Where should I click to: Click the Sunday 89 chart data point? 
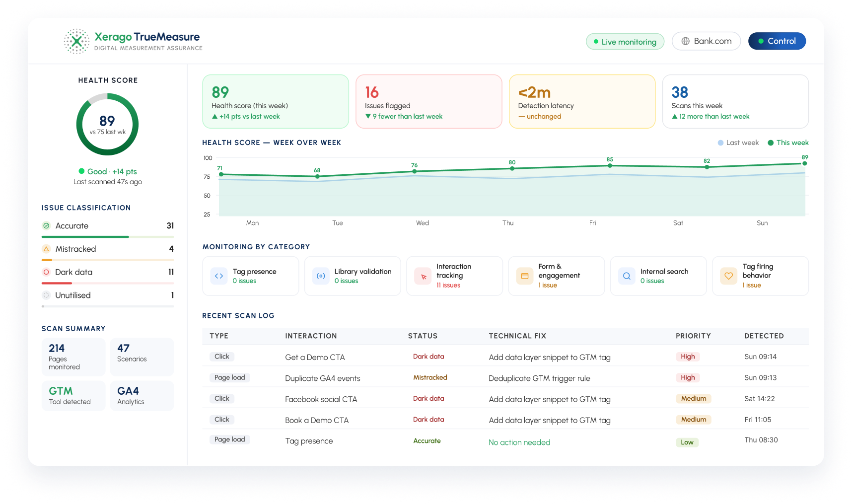tap(805, 163)
